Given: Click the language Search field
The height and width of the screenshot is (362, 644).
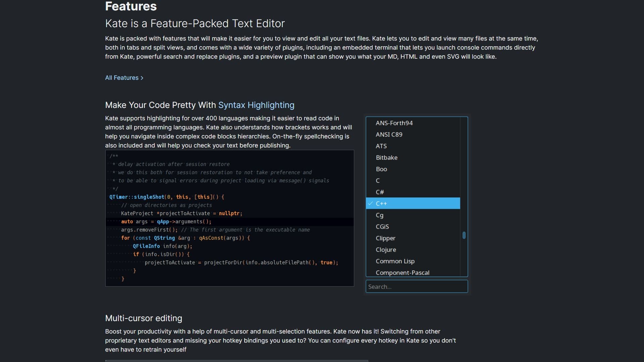Looking at the screenshot, I should (417, 287).
